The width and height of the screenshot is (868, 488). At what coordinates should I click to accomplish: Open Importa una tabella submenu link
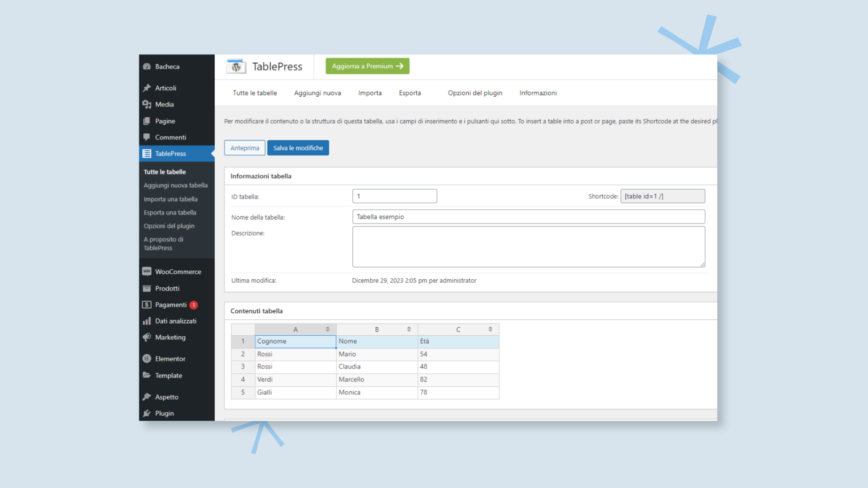point(170,199)
